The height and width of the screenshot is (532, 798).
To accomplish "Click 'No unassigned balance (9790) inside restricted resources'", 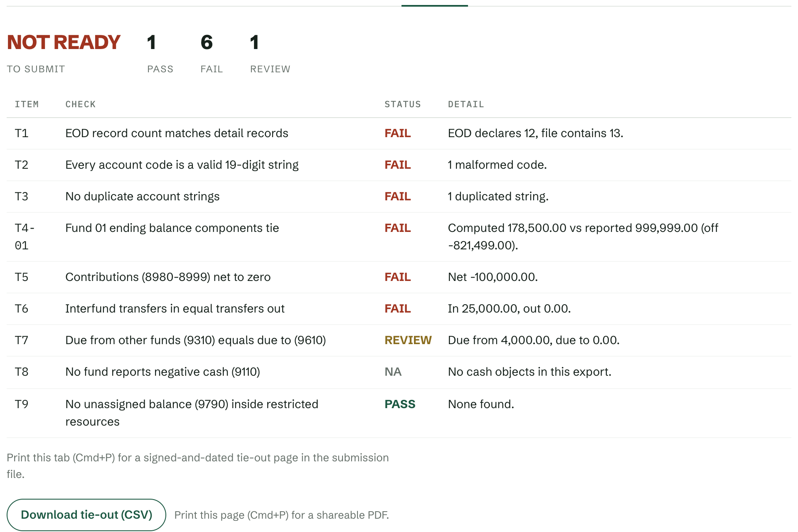I will pos(192,413).
